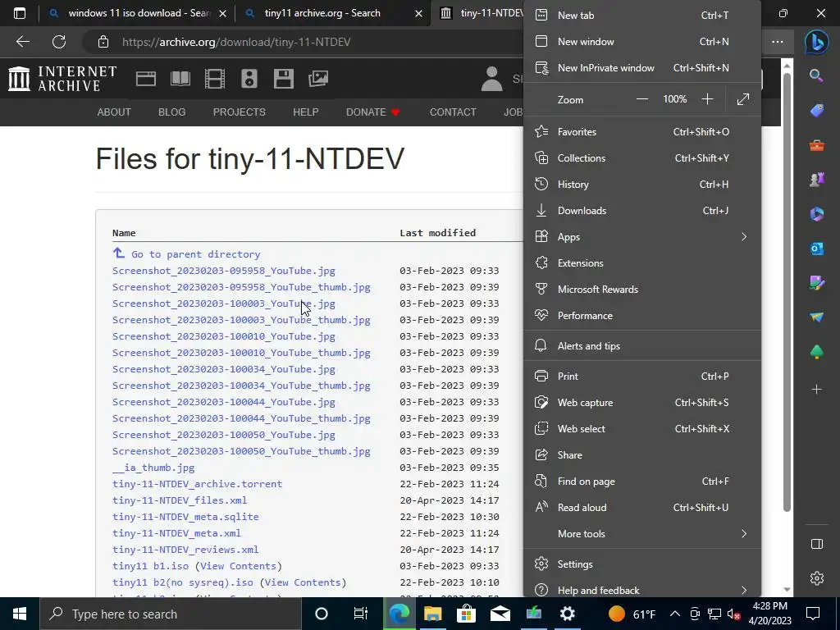This screenshot has width=840, height=630.
Task: Open File Explorer from the taskbar
Action: pyautogui.click(x=432, y=614)
